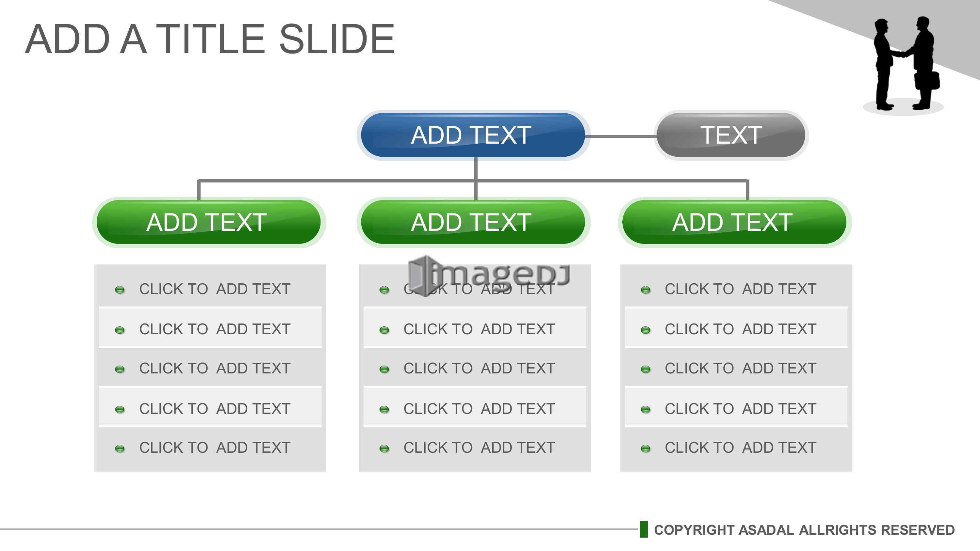Click the last green bullet in the right column
Screen dimensions: 980x551
[x=645, y=449]
